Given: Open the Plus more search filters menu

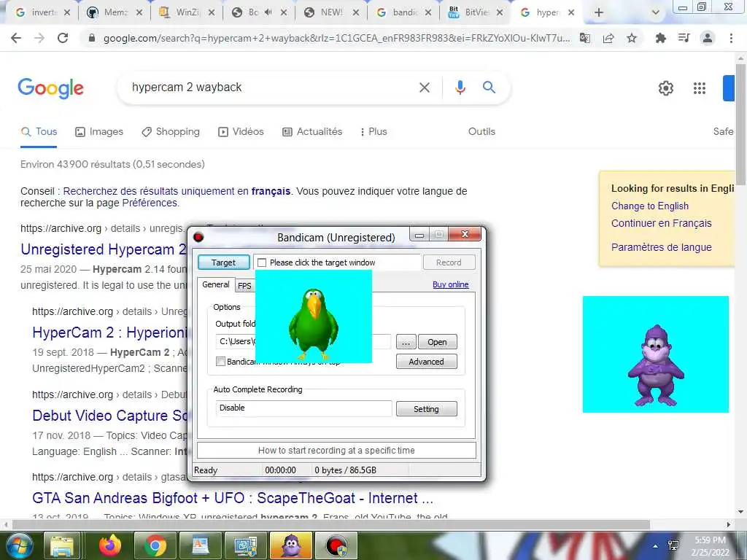Looking at the screenshot, I should (x=373, y=132).
